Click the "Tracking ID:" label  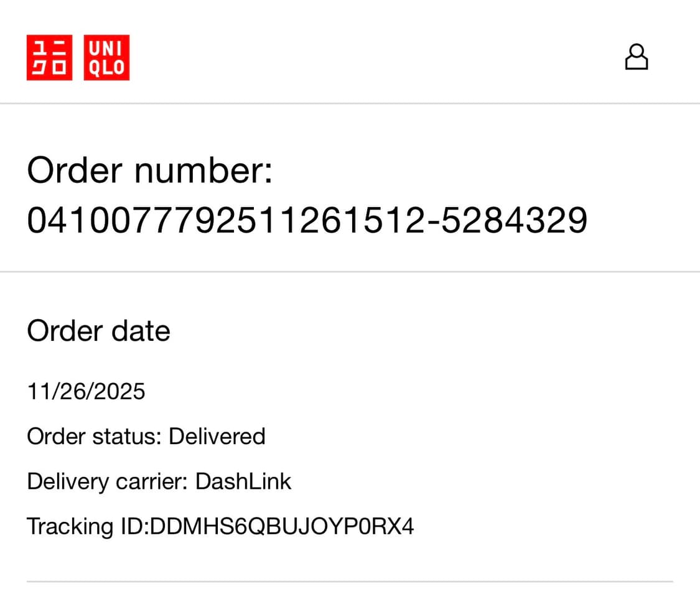pos(88,526)
